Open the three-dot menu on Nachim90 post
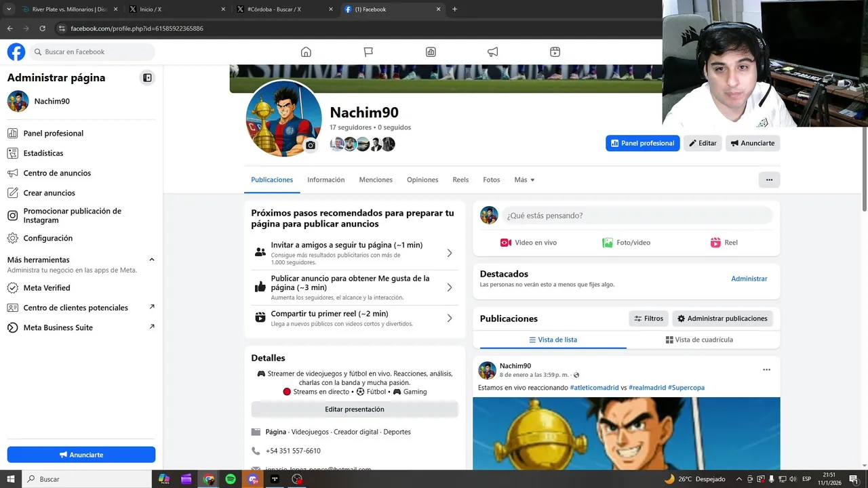Screen dimensions: 868x488 [766, 370]
